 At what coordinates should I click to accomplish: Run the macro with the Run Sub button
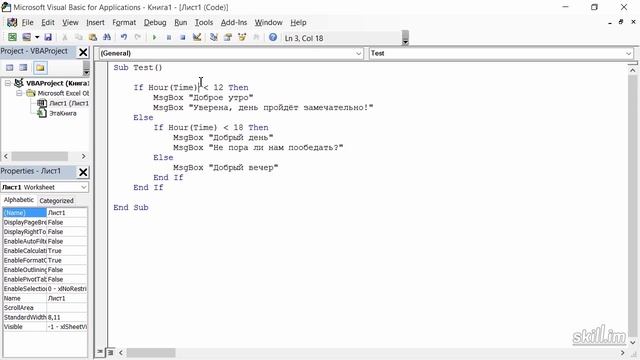coord(154,38)
